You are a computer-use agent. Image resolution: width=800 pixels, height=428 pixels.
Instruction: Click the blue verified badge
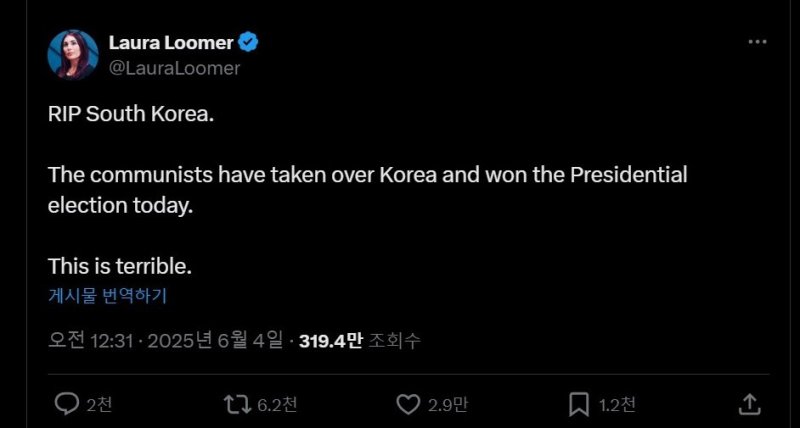click(248, 43)
